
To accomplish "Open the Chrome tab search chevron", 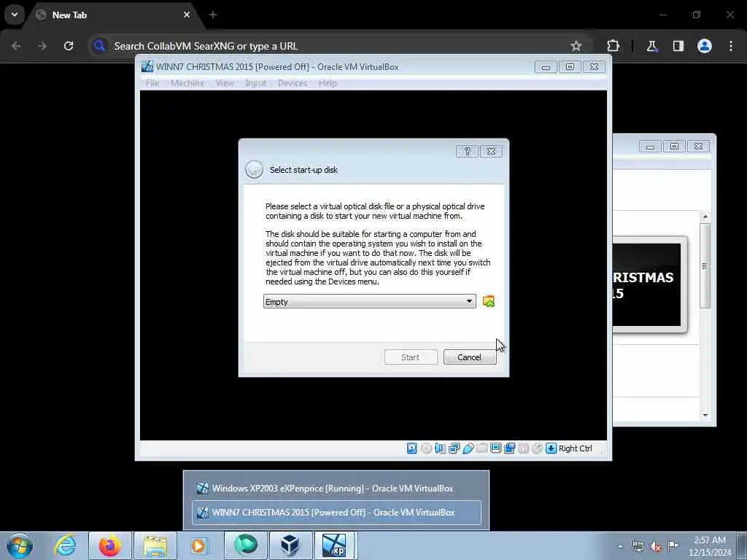I will (15, 15).
